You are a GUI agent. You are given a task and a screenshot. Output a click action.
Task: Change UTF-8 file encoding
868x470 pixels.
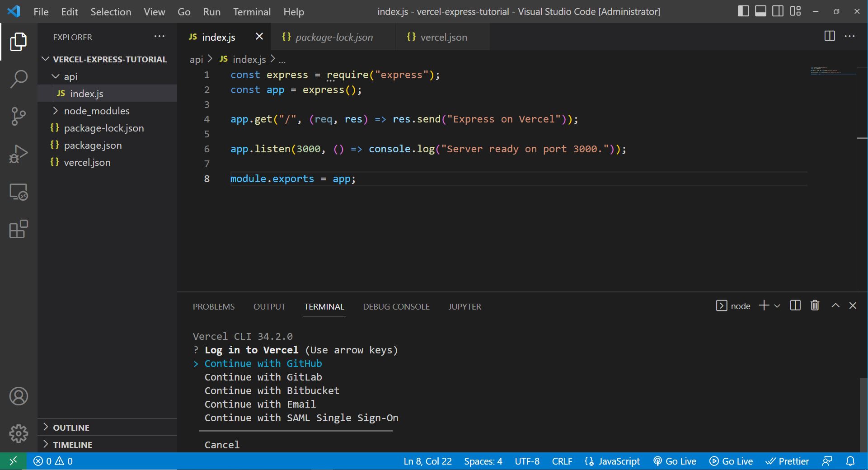(527, 461)
